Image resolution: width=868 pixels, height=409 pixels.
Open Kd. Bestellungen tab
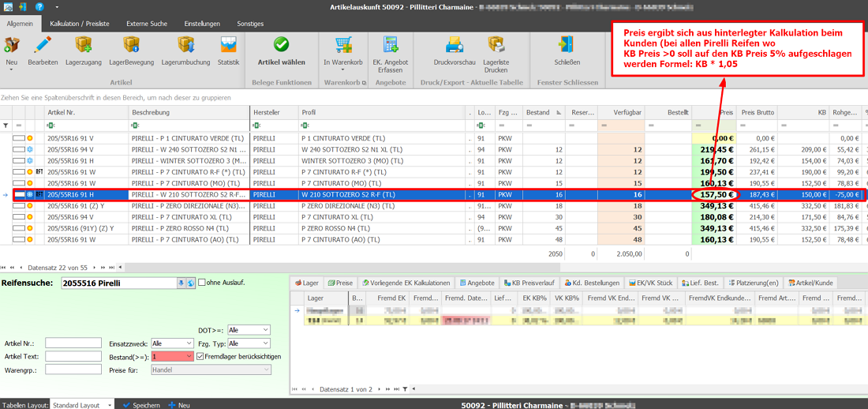click(592, 283)
